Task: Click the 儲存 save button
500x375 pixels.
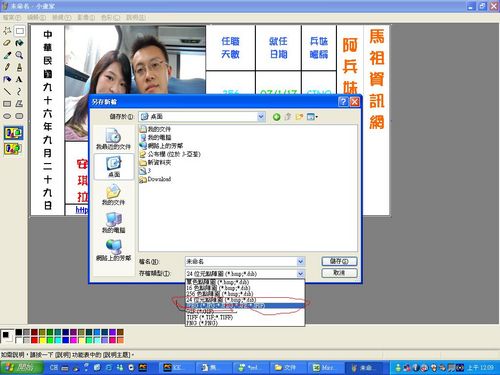Action: 339,261
